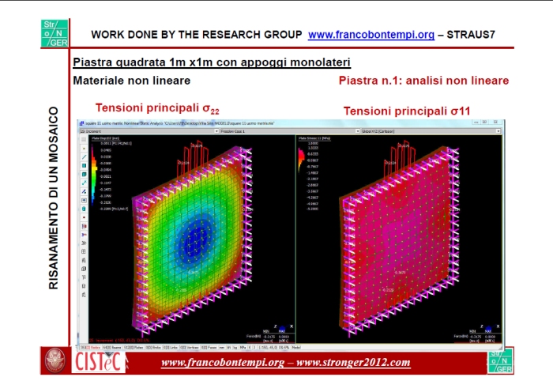Select the beam element tool icon

coord(84,157)
